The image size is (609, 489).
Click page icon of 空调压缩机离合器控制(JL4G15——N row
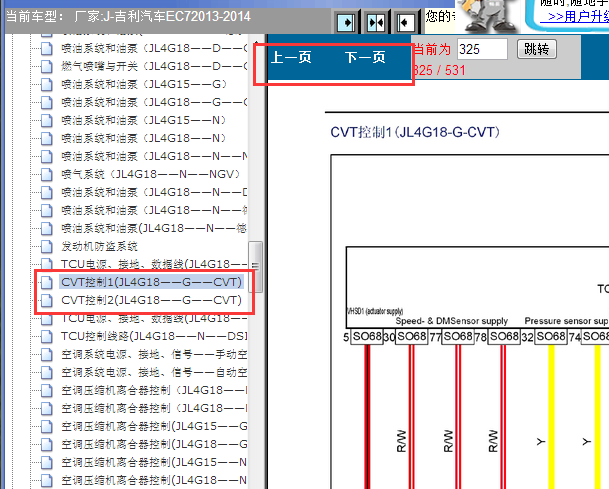[47, 462]
